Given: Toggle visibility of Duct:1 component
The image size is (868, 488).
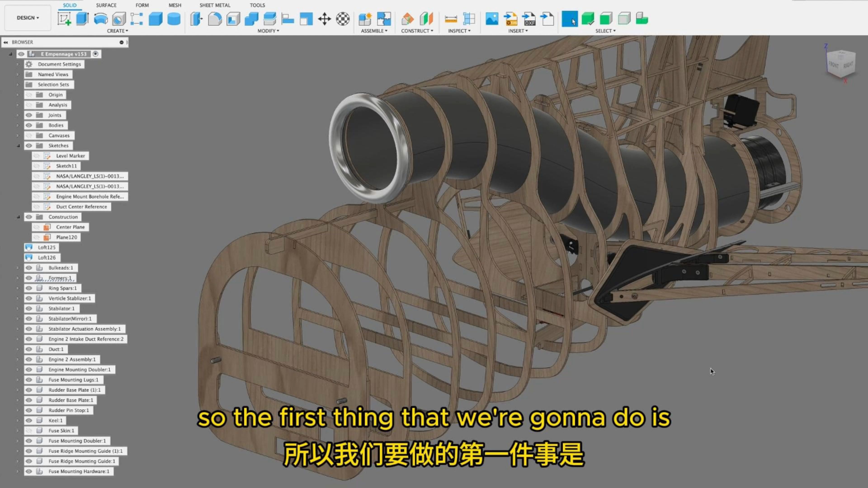Looking at the screenshot, I should tap(29, 349).
